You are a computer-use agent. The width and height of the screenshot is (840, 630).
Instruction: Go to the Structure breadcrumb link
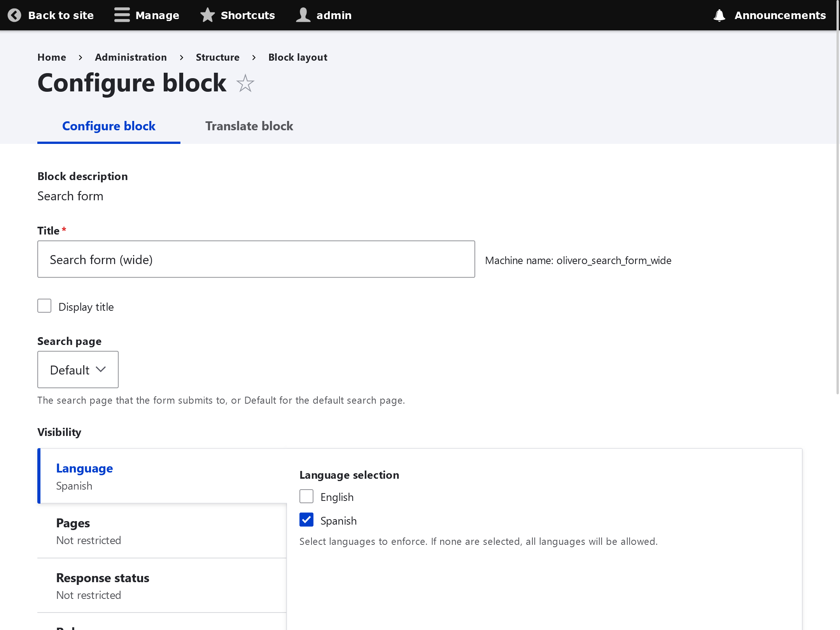(x=217, y=57)
